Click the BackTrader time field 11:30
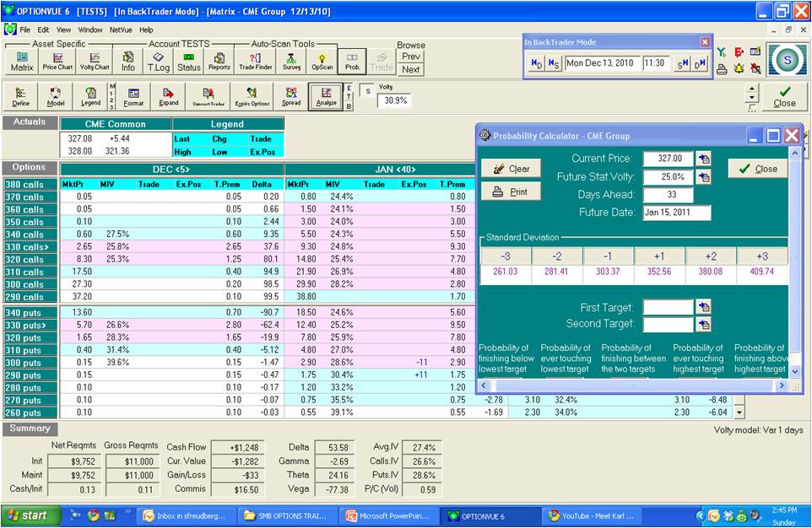 656,63
